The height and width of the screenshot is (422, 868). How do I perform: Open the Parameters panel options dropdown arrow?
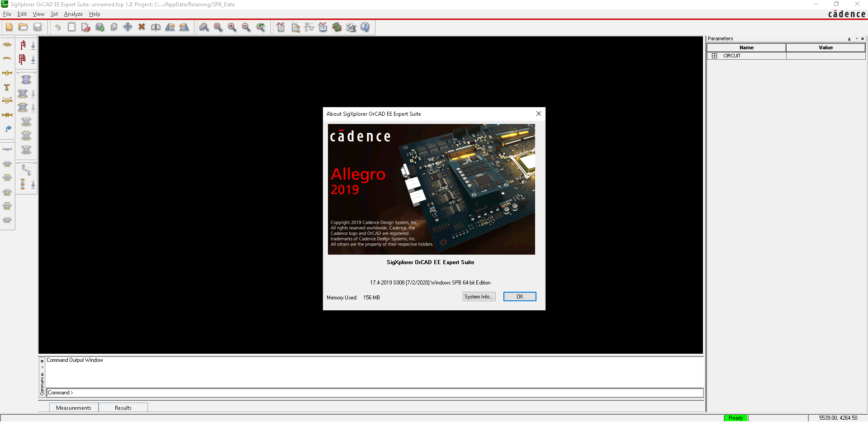tap(857, 39)
